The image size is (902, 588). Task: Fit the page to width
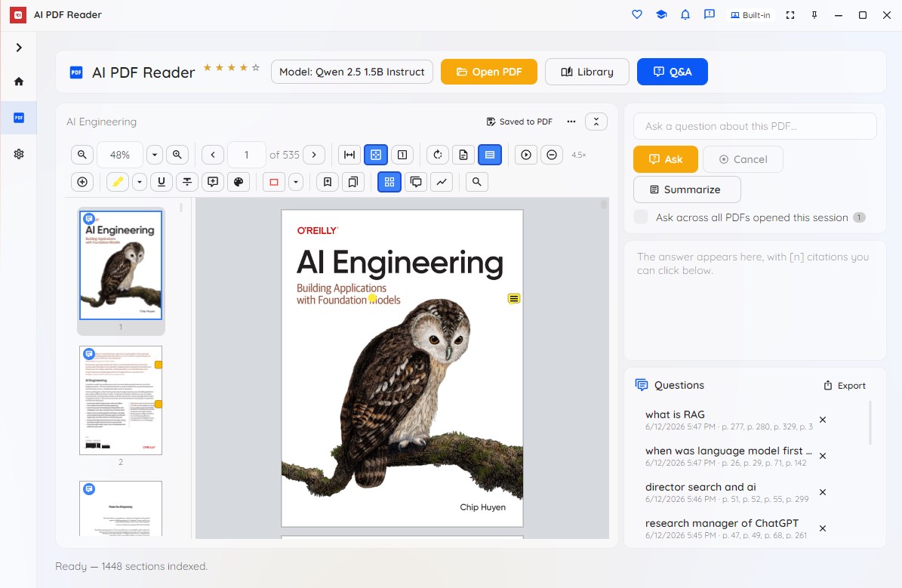[349, 155]
